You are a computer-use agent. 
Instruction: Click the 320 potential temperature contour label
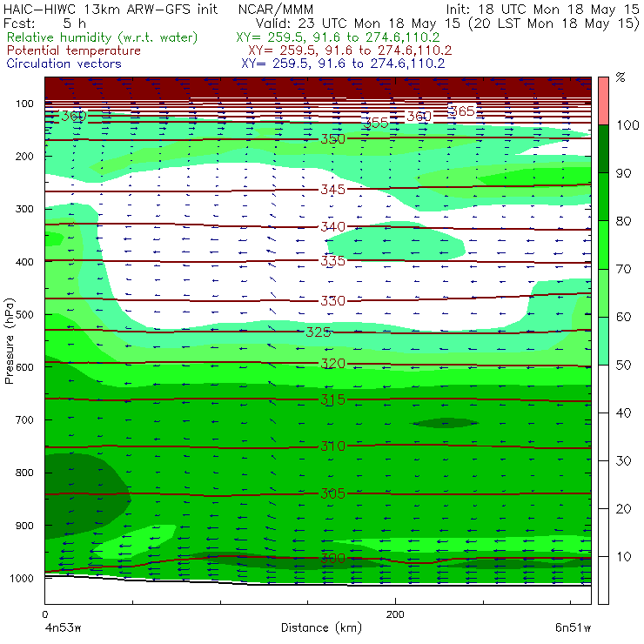click(332, 364)
